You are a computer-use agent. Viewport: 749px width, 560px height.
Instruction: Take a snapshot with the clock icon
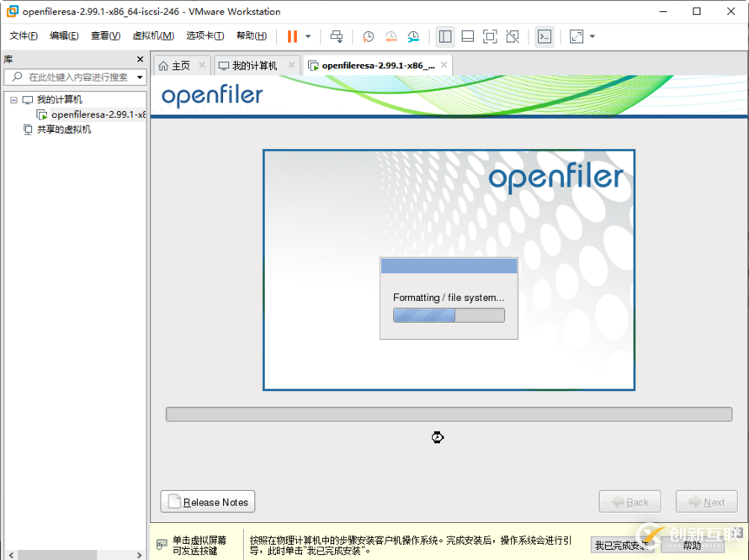[368, 36]
